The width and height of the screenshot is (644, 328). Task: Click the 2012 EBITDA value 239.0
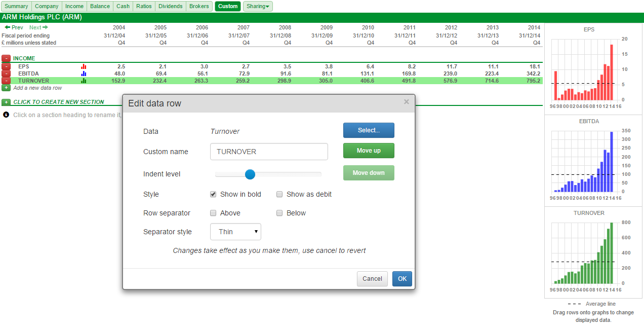pos(449,74)
